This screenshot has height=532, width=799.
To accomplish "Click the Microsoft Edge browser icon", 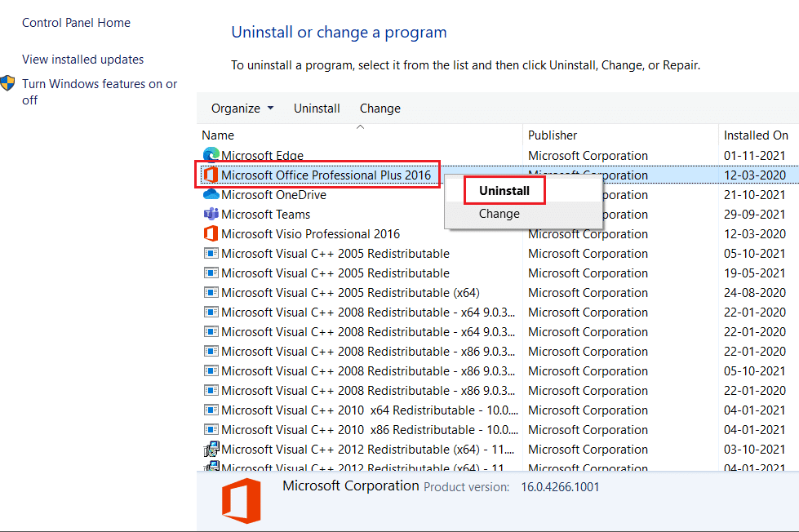I will point(211,155).
